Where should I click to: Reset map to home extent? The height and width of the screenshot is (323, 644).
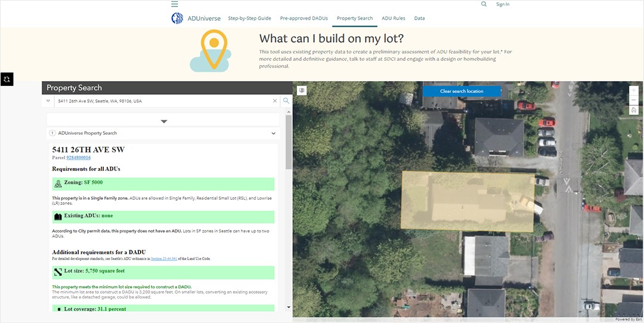click(633, 110)
